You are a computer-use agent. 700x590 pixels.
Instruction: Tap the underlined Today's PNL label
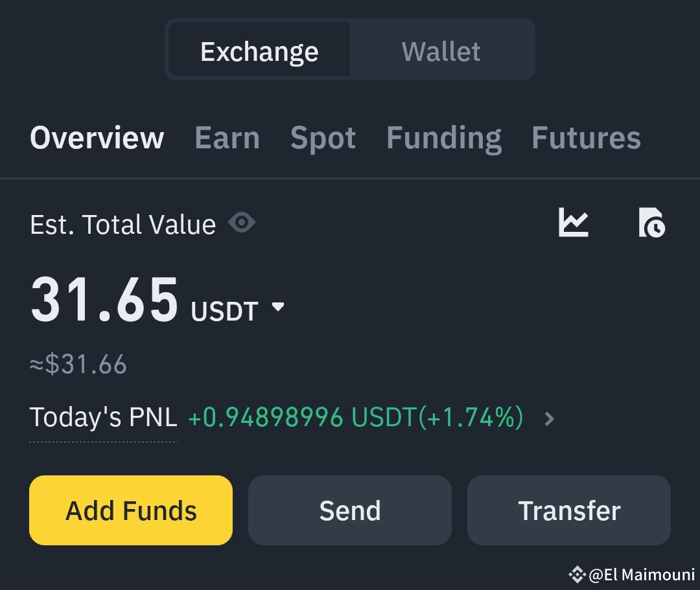click(104, 418)
